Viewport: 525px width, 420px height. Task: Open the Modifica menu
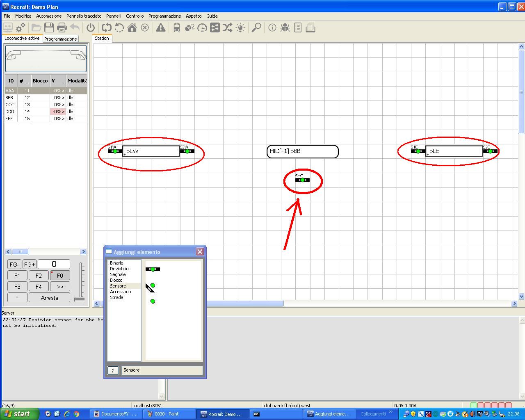pos(23,16)
